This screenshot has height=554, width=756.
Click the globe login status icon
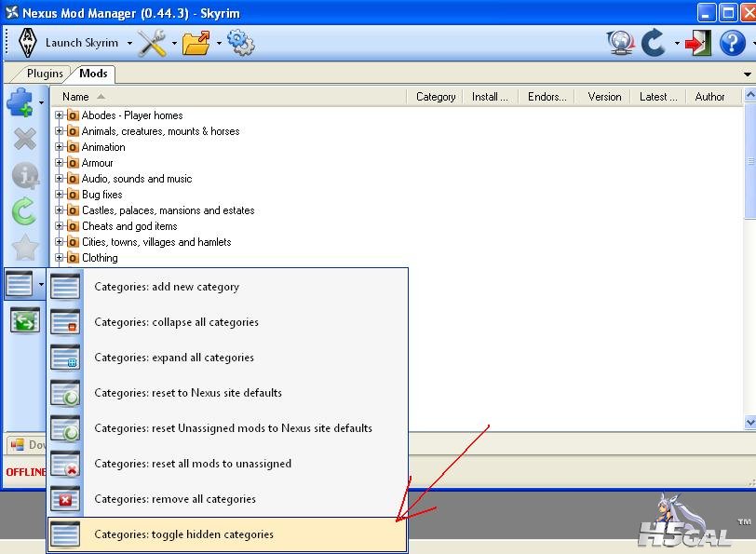click(x=620, y=43)
